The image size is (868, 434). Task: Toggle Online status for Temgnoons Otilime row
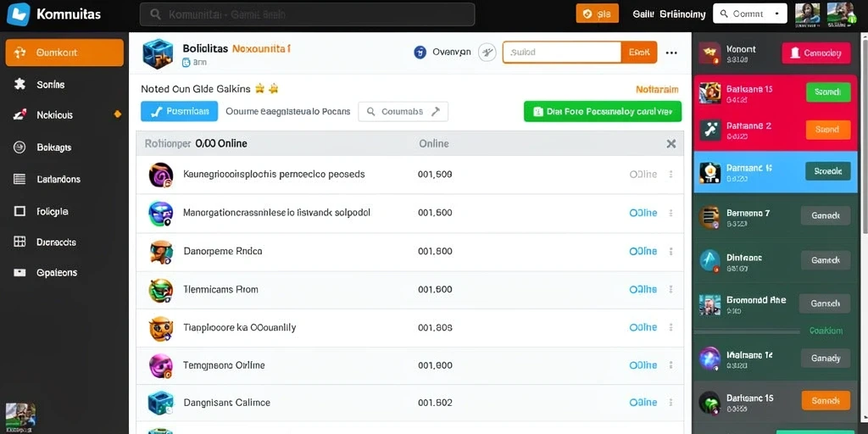click(643, 365)
